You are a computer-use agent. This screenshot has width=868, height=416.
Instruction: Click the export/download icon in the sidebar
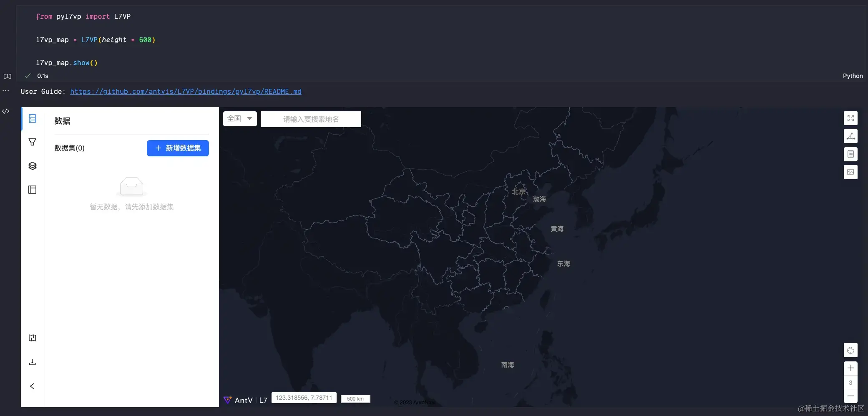(x=32, y=362)
